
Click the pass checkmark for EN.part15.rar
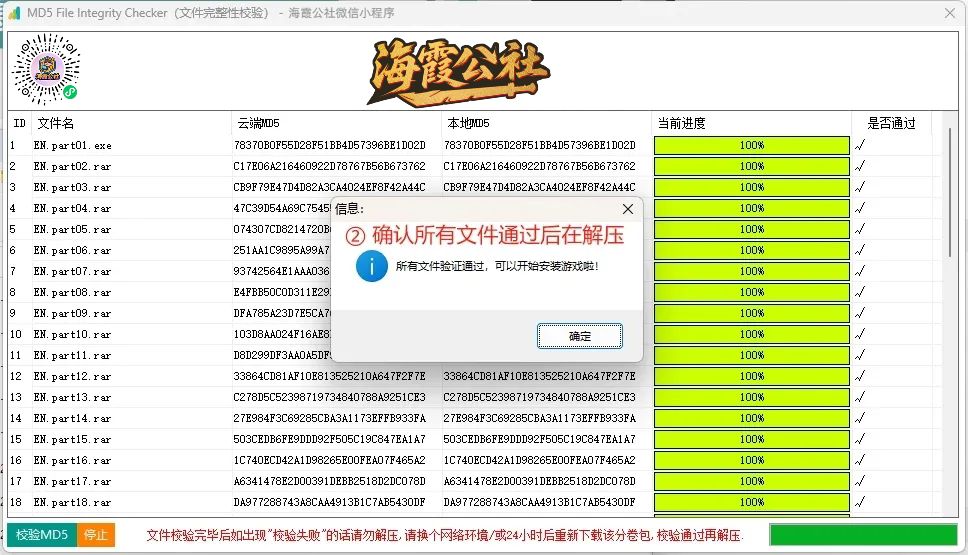860,439
